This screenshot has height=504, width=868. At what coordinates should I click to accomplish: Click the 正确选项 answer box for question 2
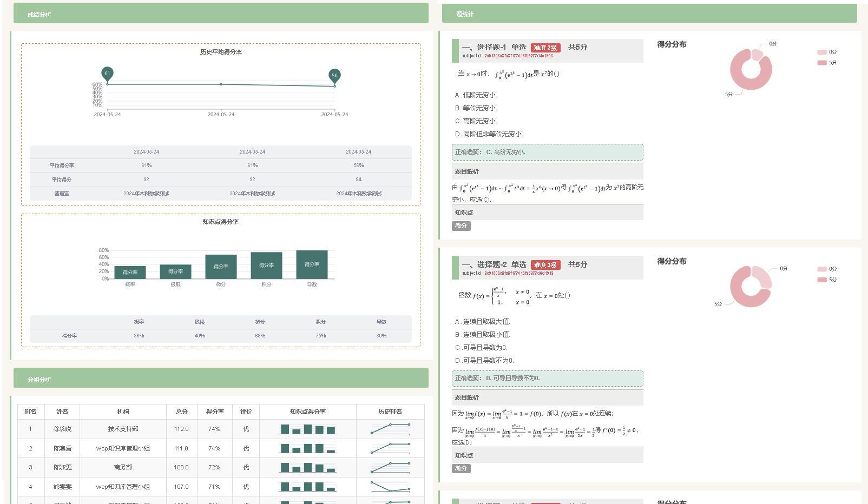pos(548,379)
